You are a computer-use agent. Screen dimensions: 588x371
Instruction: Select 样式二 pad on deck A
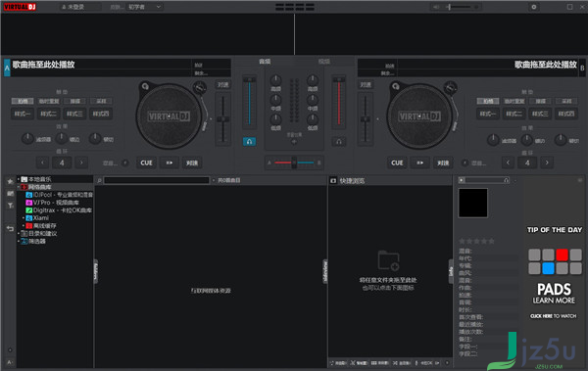(49, 114)
